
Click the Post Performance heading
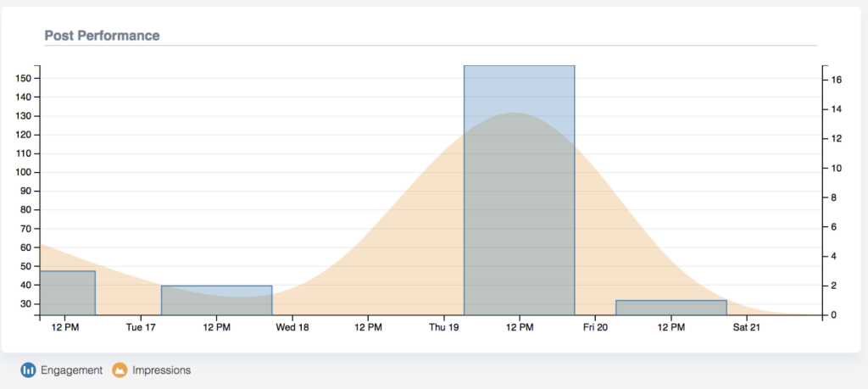[x=102, y=36]
